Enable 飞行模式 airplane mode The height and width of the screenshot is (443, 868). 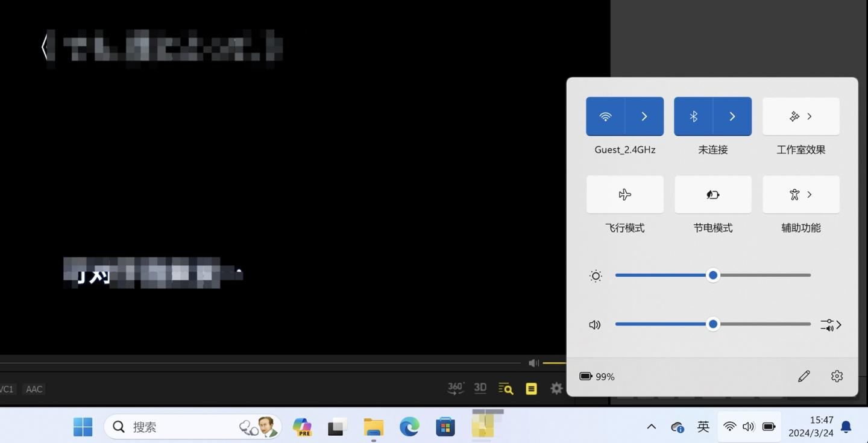625,195
